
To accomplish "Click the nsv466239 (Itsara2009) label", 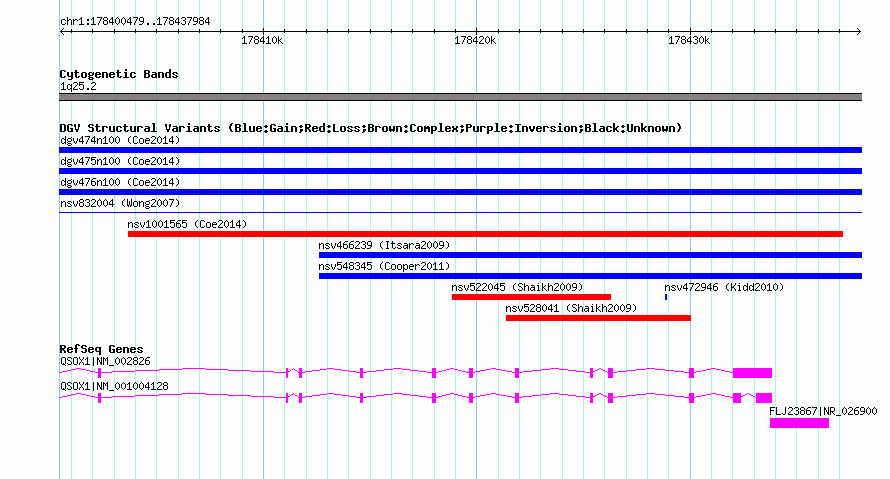I will point(384,245).
